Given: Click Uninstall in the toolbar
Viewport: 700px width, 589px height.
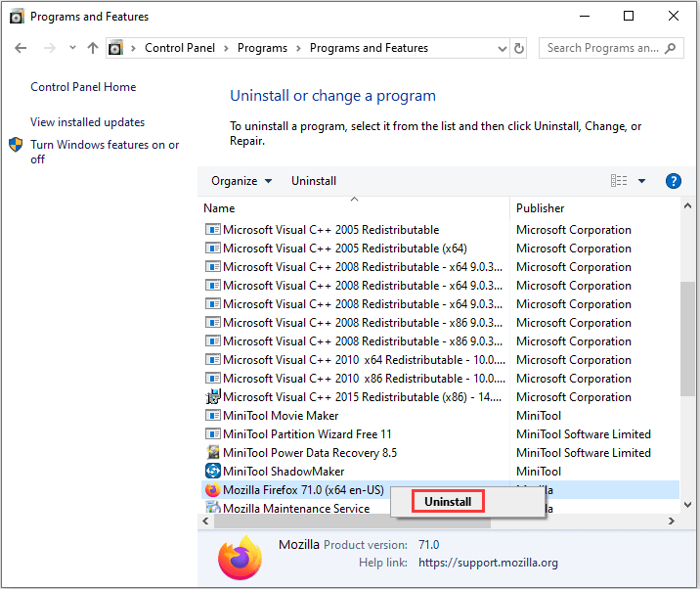Looking at the screenshot, I should pyautogui.click(x=314, y=181).
